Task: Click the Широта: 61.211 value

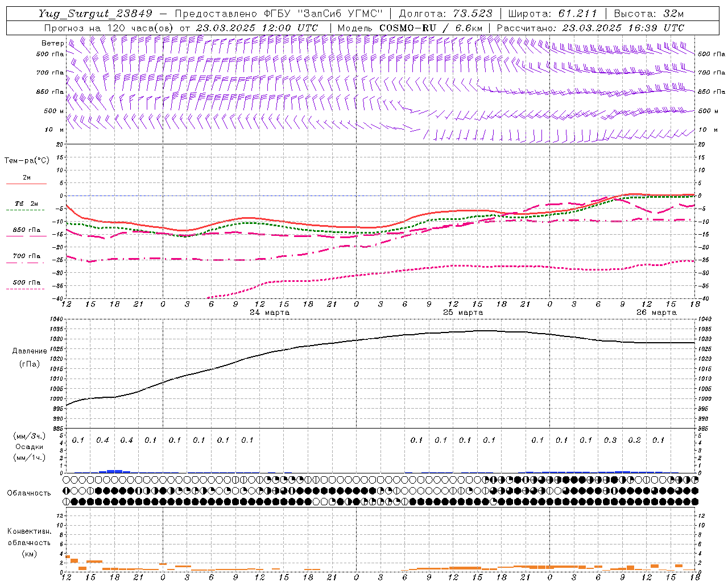Action: (x=553, y=14)
